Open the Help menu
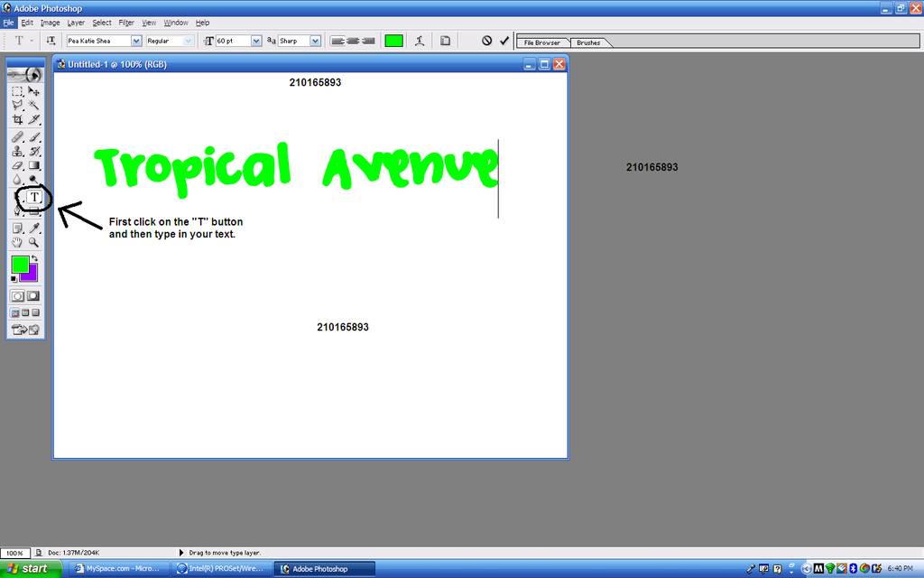The width and height of the screenshot is (924, 578). (203, 23)
